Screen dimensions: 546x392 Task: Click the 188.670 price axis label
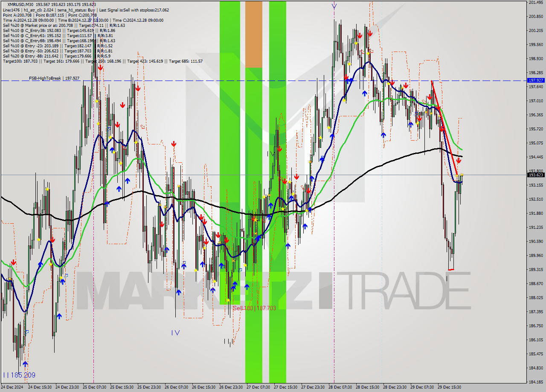coord(536,283)
